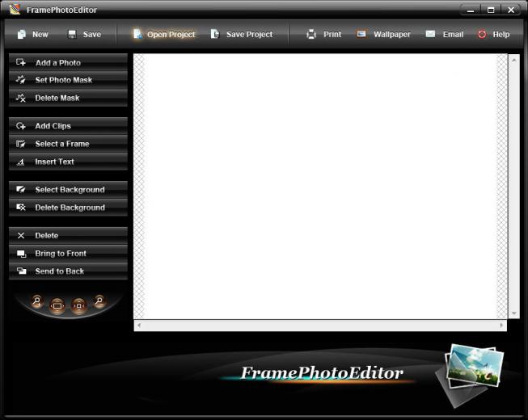The image size is (528, 420).
Task: Click the horizontal scrollbar left arrow
Action: pos(139,325)
